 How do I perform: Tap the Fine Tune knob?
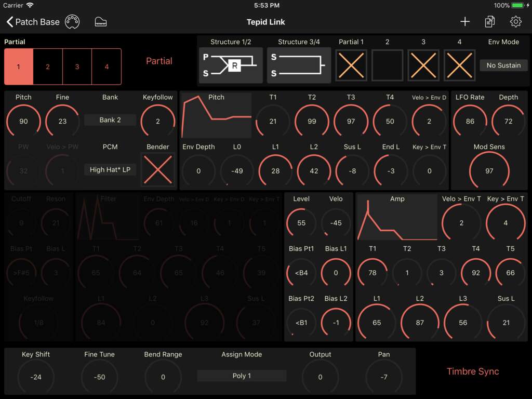[x=99, y=377]
